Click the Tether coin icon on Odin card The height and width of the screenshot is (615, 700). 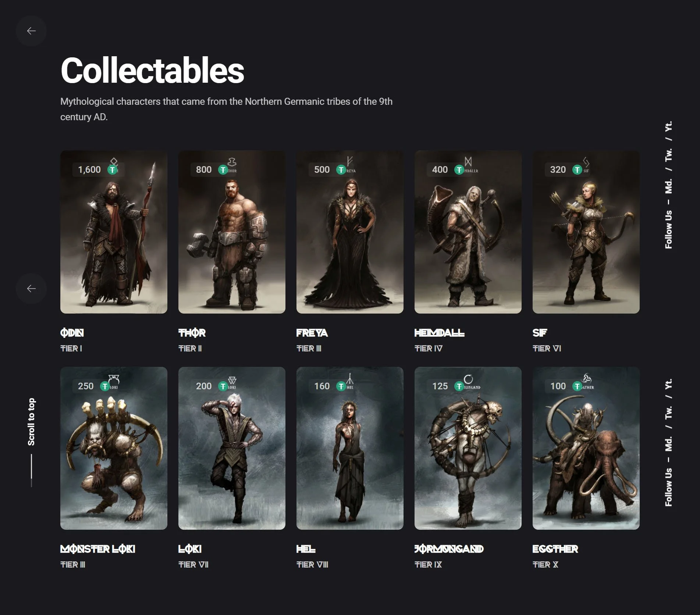pyautogui.click(x=112, y=170)
